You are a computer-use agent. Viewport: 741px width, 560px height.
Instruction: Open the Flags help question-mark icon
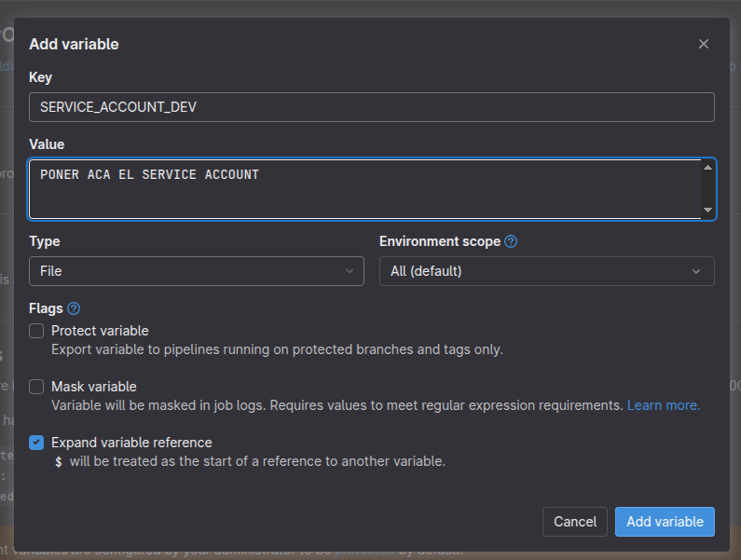click(75, 308)
